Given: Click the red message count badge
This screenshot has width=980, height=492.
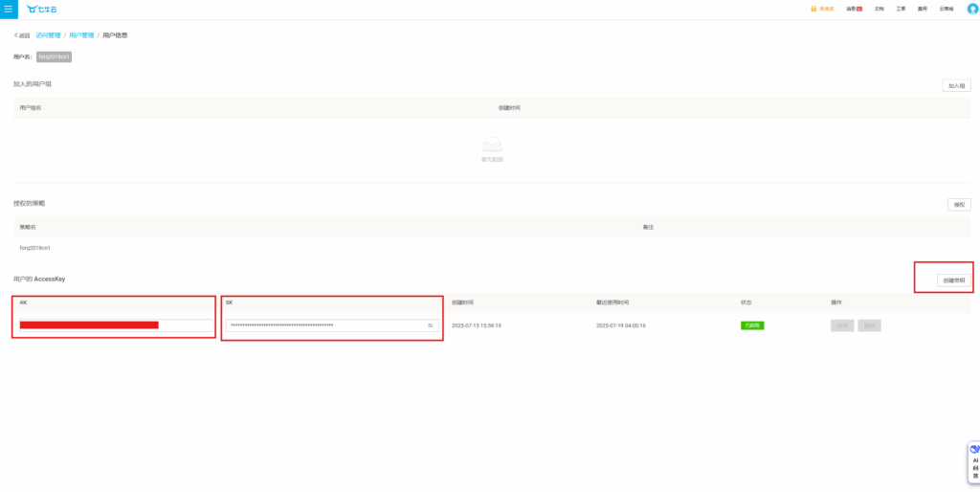Looking at the screenshot, I should [x=859, y=9].
